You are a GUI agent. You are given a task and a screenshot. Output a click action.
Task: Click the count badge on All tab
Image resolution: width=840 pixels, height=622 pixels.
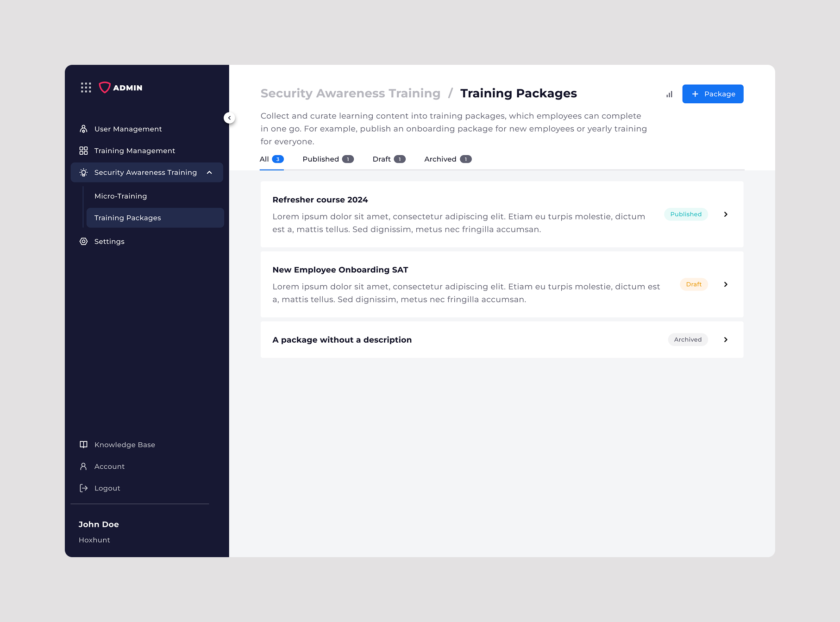coord(278,159)
